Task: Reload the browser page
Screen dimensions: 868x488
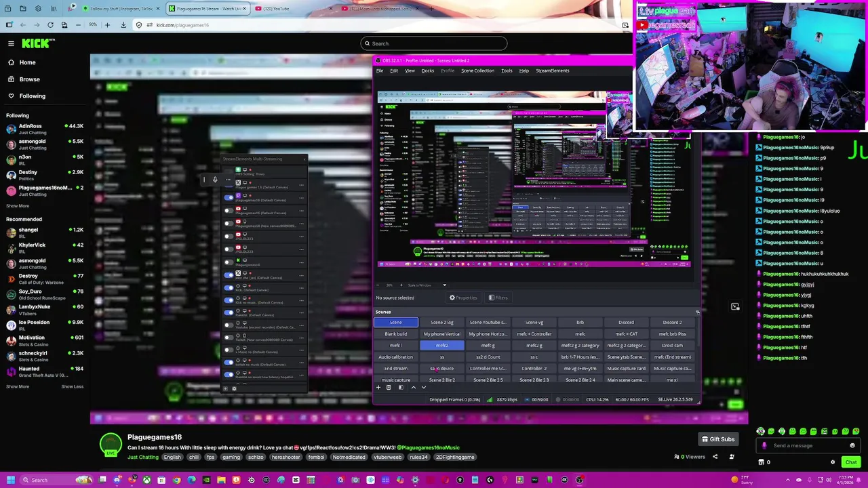Action: click(50, 25)
